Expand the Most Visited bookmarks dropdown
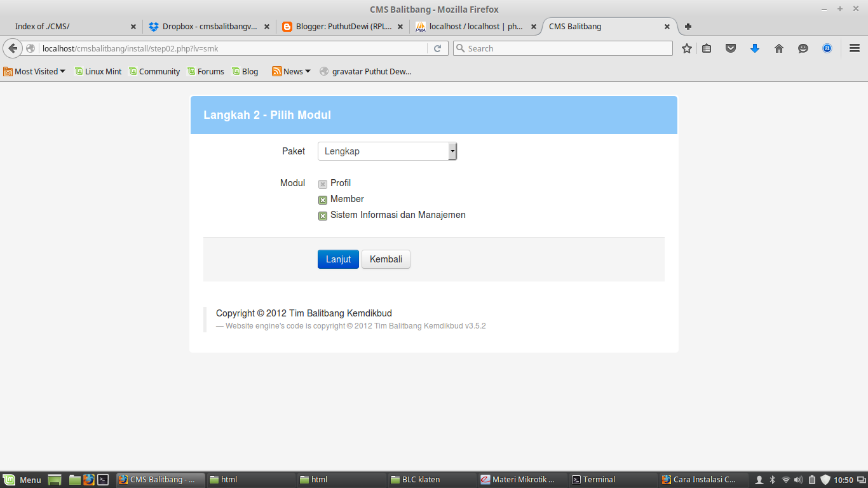Image resolution: width=868 pixels, height=488 pixels. [34, 71]
